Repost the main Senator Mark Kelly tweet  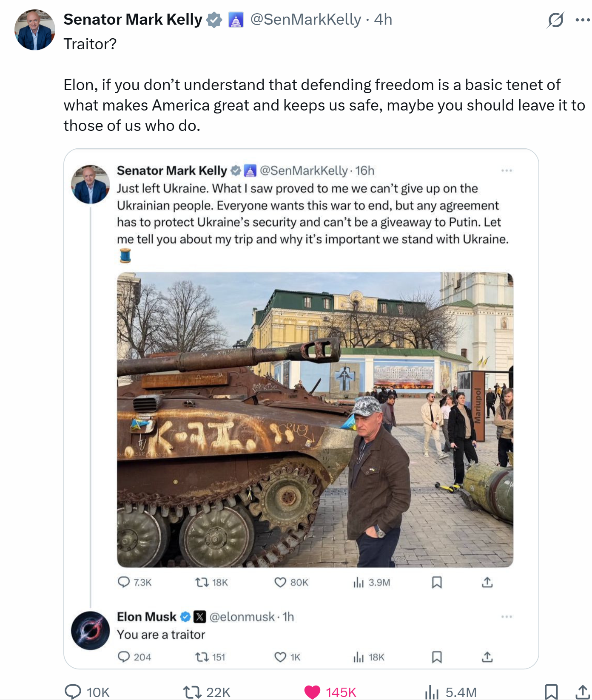tap(192, 691)
